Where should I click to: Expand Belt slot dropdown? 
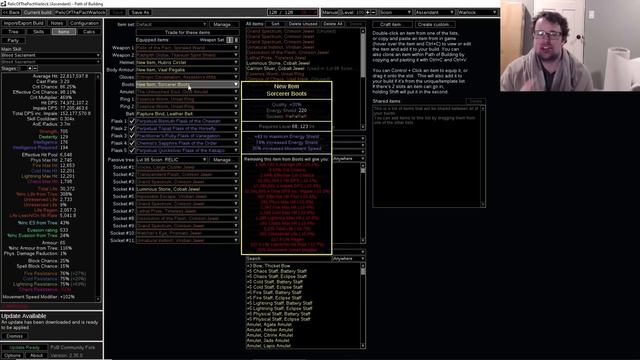(x=187, y=114)
